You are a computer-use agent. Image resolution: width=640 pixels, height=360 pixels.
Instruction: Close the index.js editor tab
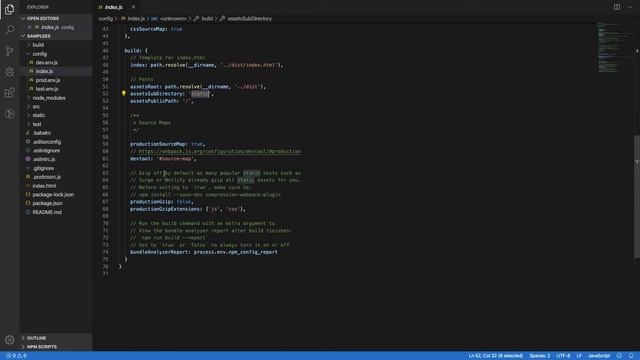pyautogui.click(x=133, y=7)
